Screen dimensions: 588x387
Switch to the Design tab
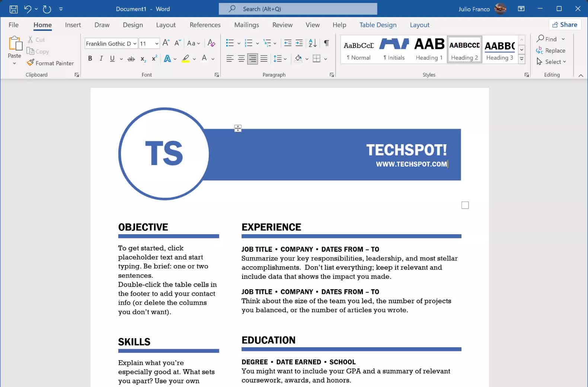click(x=133, y=25)
